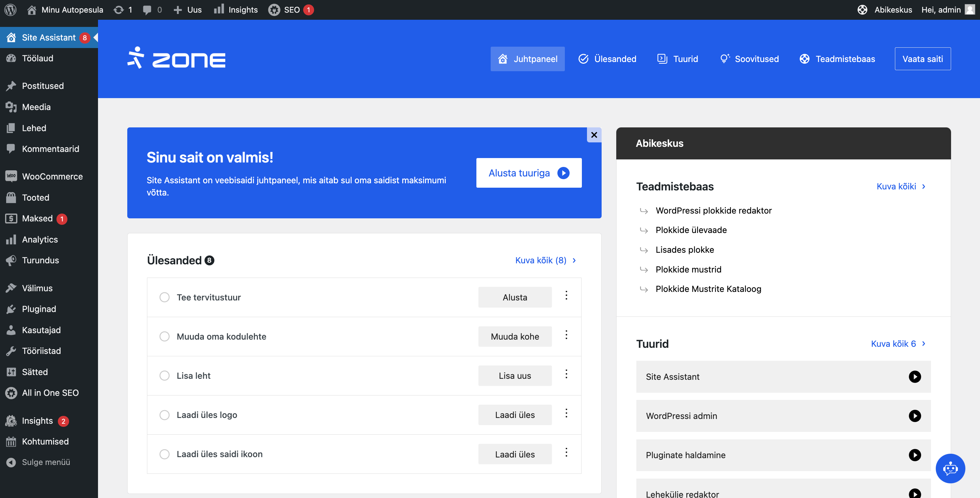Switch to the Ülesanded tab

point(607,59)
